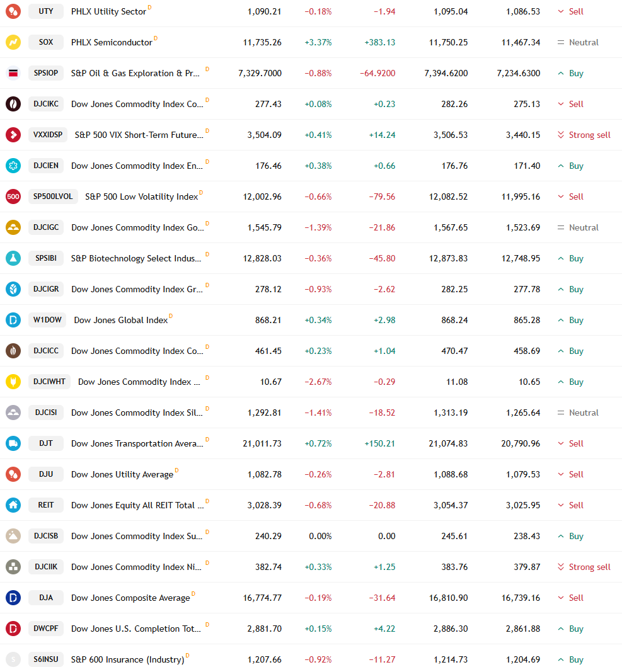Open Dow Jones Utility Average link
The image size is (622, 672).
point(122,474)
